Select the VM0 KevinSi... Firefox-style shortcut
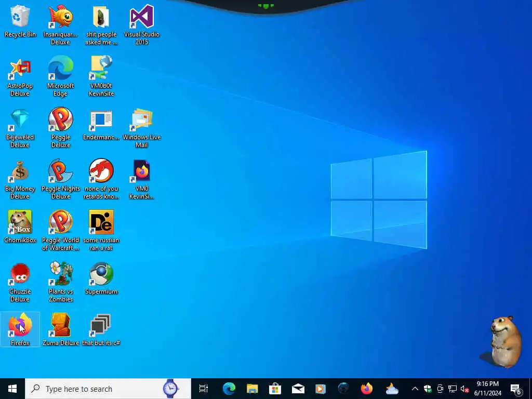This screenshot has width=532, height=399. (x=142, y=179)
